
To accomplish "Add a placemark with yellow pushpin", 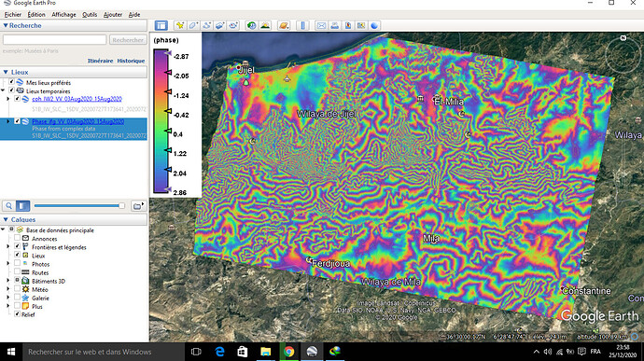I will [180, 25].
